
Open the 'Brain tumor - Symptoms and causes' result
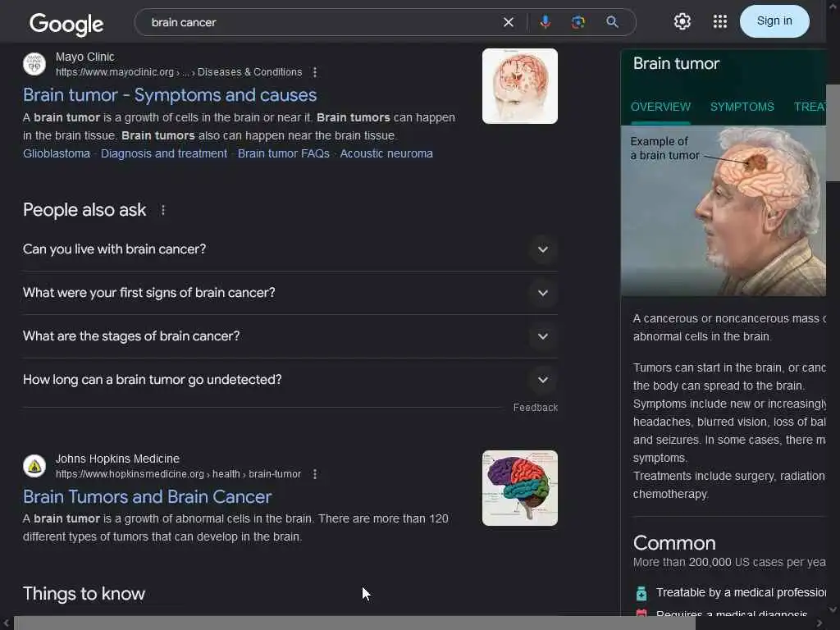pos(170,95)
